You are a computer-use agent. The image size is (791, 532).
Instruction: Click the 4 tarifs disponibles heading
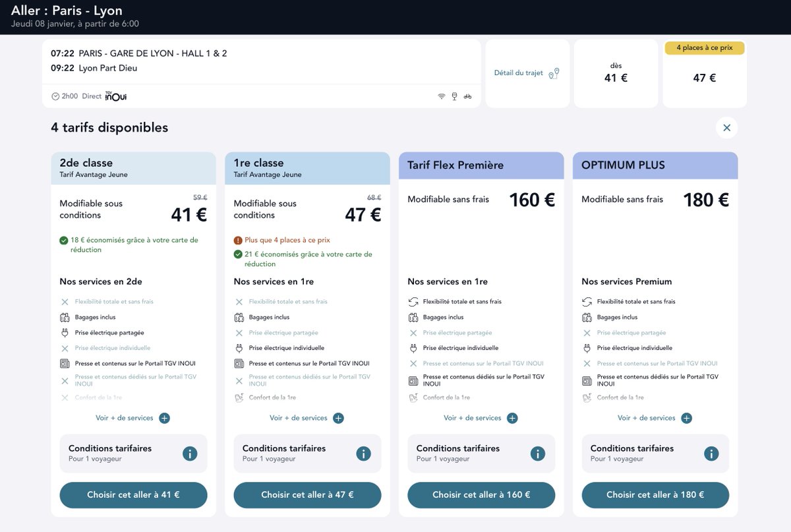[109, 128]
